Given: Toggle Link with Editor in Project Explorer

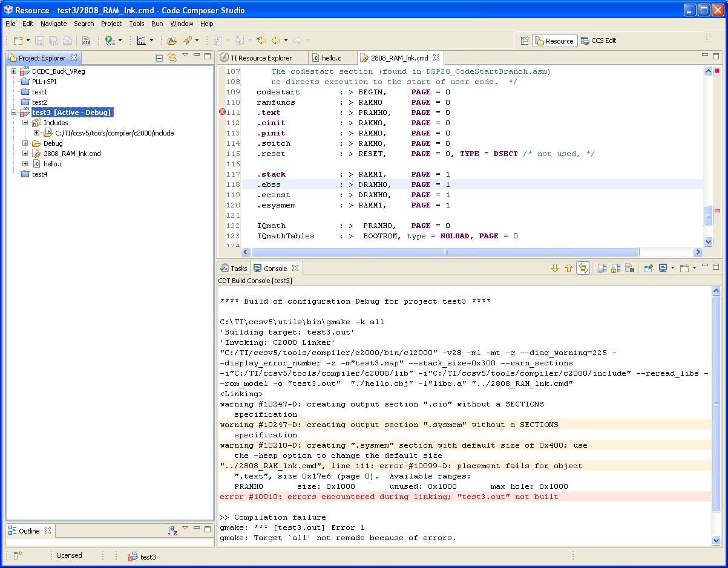Looking at the screenshot, I should click(x=172, y=58).
